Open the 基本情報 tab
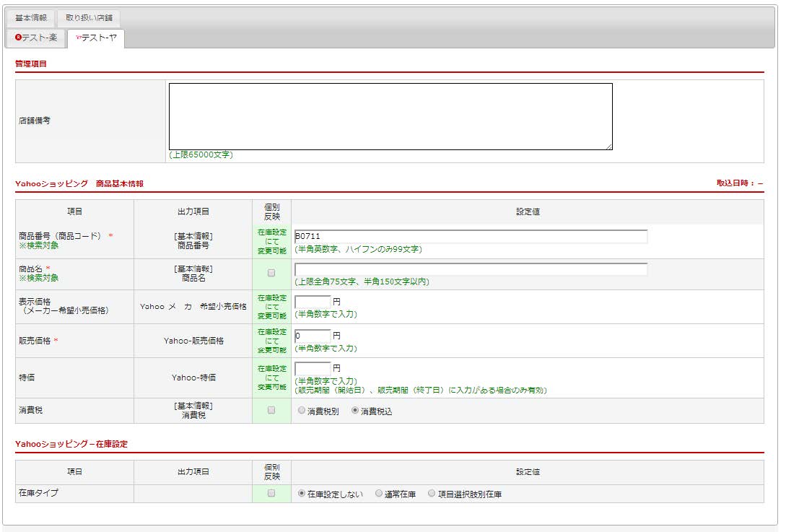 point(31,18)
